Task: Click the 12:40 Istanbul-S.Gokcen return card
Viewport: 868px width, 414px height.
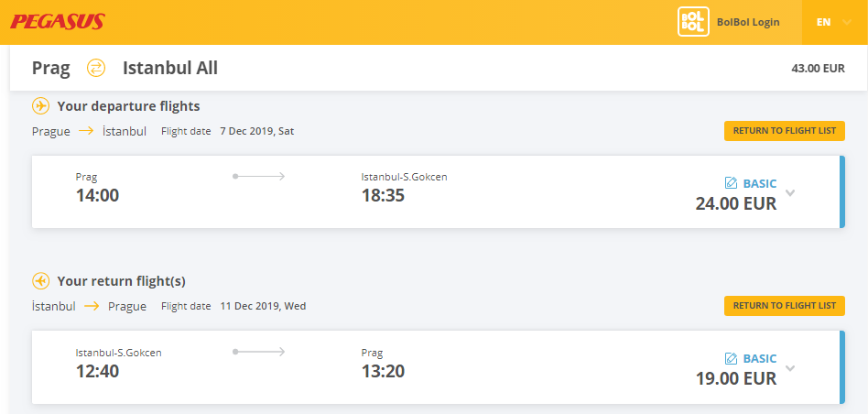Action: pos(439,367)
